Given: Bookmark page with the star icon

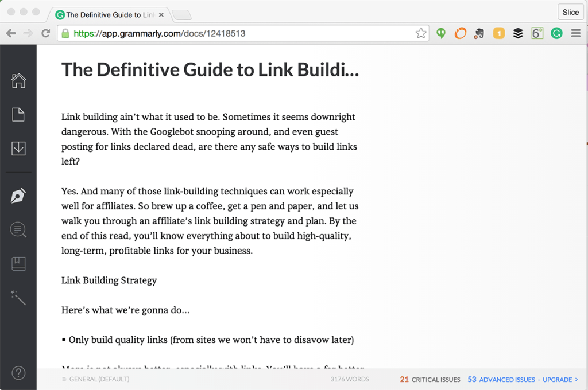Looking at the screenshot, I should point(421,33).
